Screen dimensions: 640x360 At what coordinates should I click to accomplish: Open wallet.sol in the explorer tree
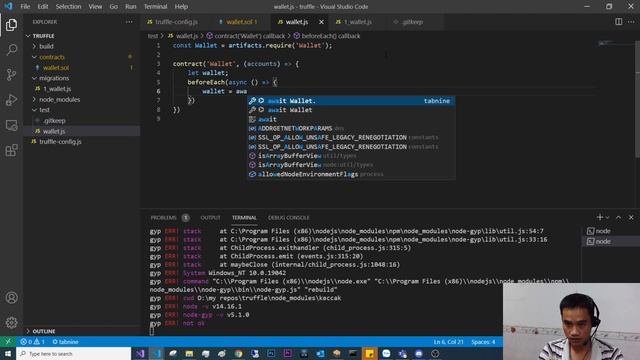click(56, 68)
